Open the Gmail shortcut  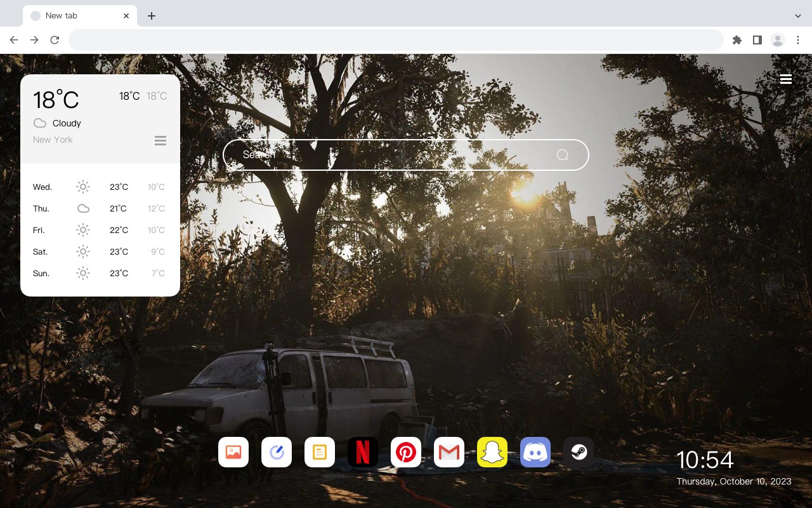pos(449,452)
